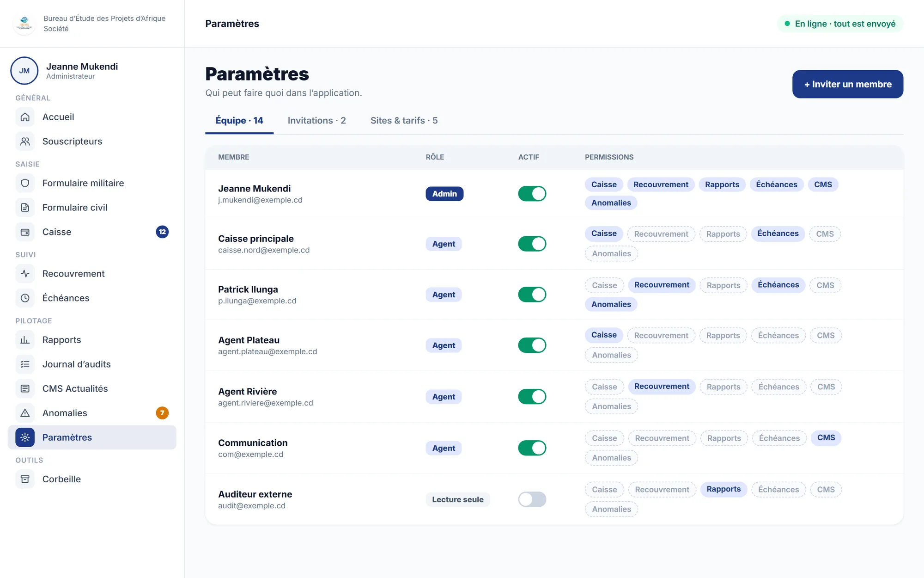Viewport: 924px width, 578px height.
Task: Enable Caisse permission for Agent Rivière
Action: coord(604,387)
